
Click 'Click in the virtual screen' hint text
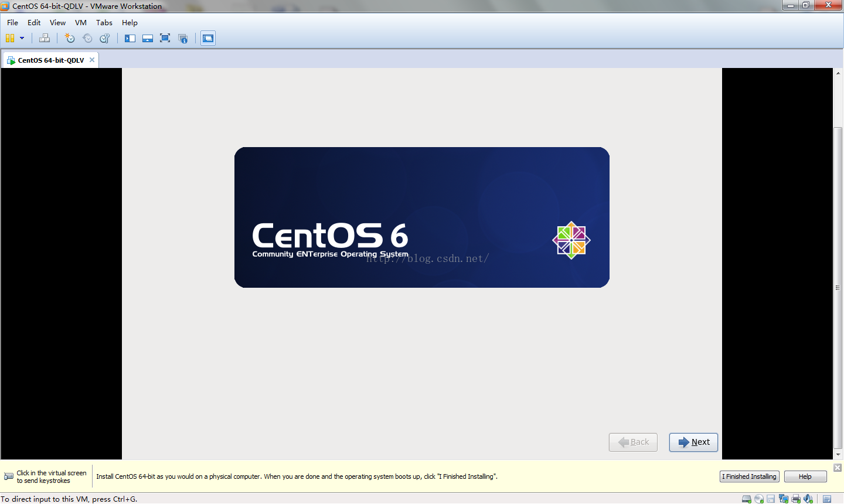coord(52,476)
